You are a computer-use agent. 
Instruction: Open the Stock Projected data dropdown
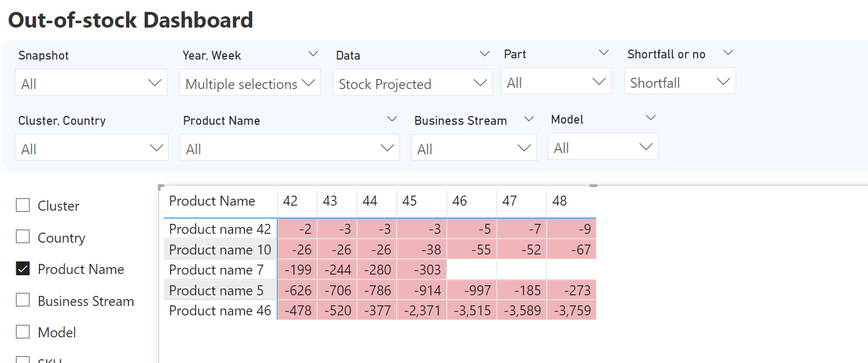coord(412,83)
